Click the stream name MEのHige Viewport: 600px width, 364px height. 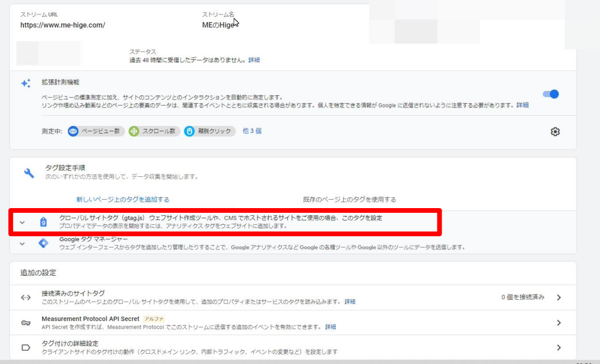[x=218, y=25]
